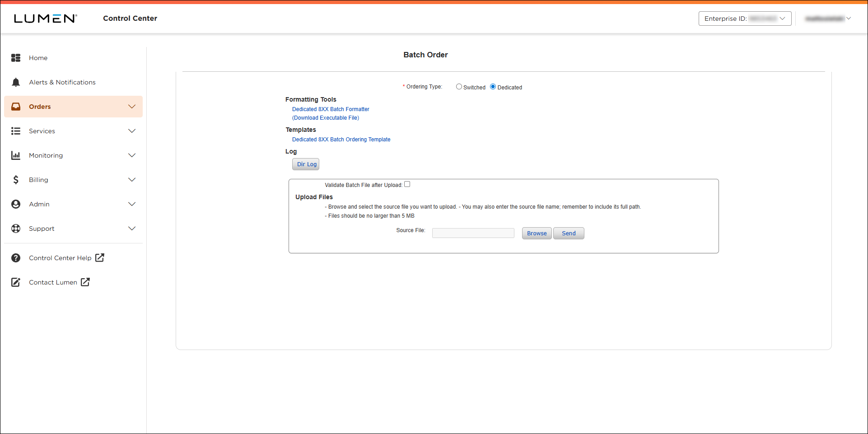Select the Home icon in the sidebar
The image size is (868, 434).
(x=16, y=58)
